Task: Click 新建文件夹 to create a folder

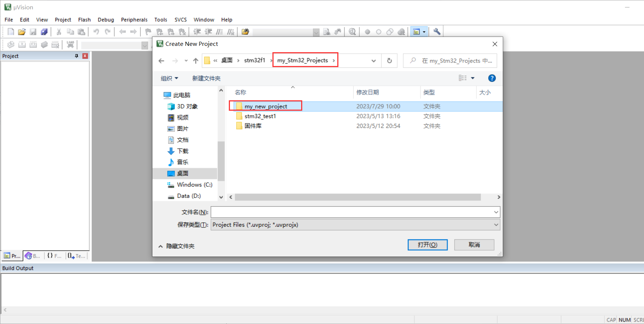Action: pyautogui.click(x=206, y=78)
